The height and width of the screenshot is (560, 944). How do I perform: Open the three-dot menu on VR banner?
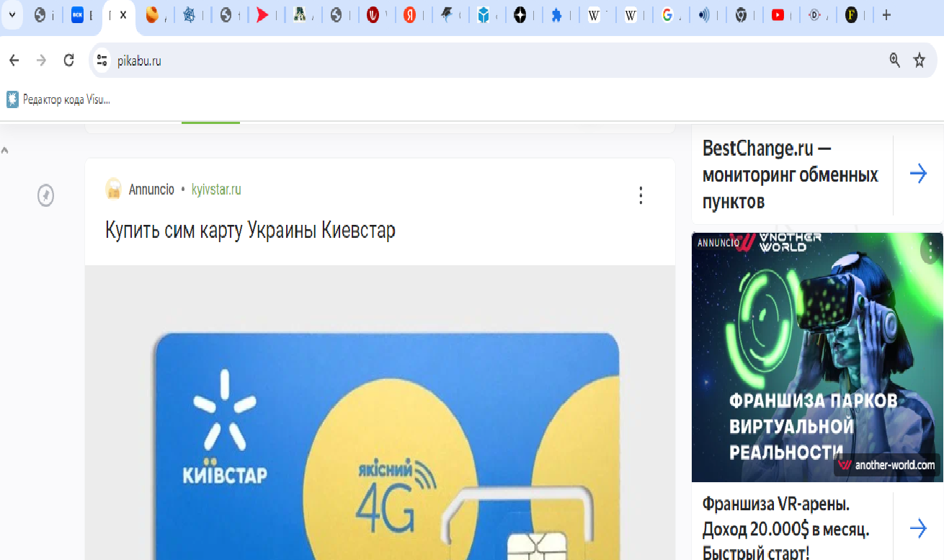pyautogui.click(x=931, y=252)
